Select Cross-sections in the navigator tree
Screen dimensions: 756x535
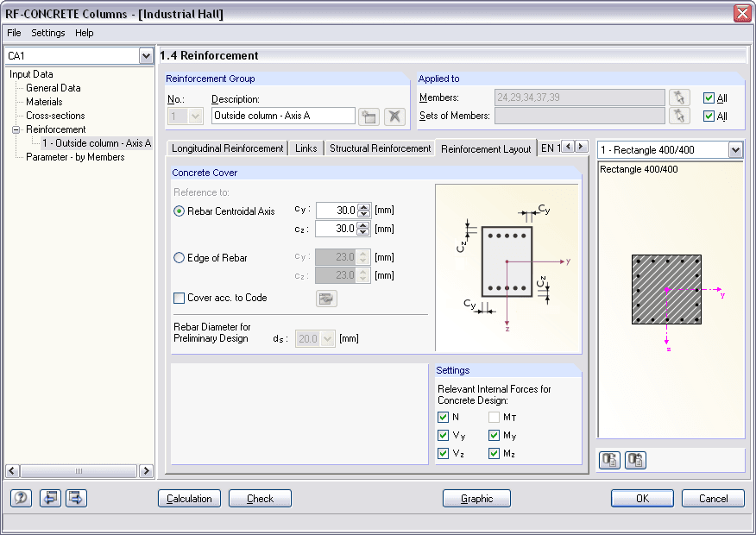55,116
